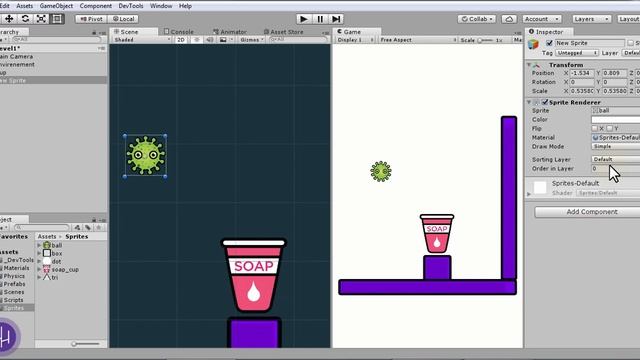The image size is (640, 360).
Task: Select virus sprite in Scene view
Action: (x=145, y=155)
